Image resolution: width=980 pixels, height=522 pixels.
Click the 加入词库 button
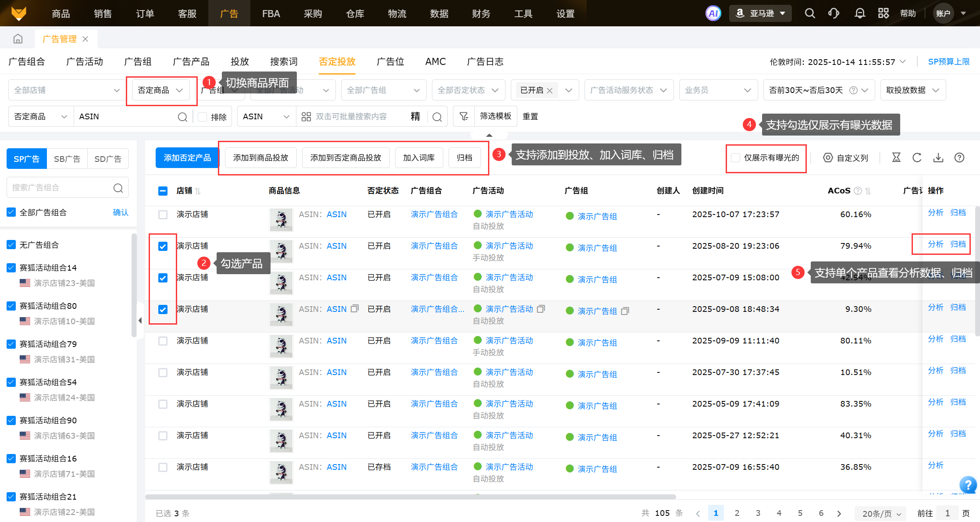click(x=419, y=157)
